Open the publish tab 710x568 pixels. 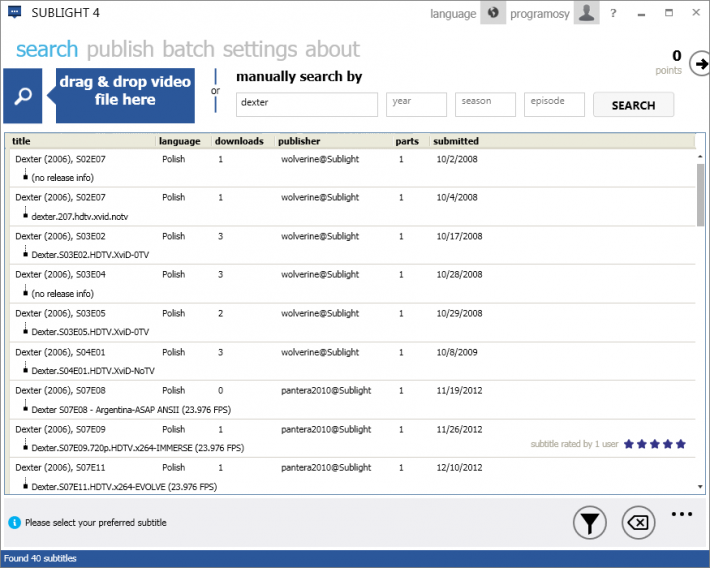point(120,49)
